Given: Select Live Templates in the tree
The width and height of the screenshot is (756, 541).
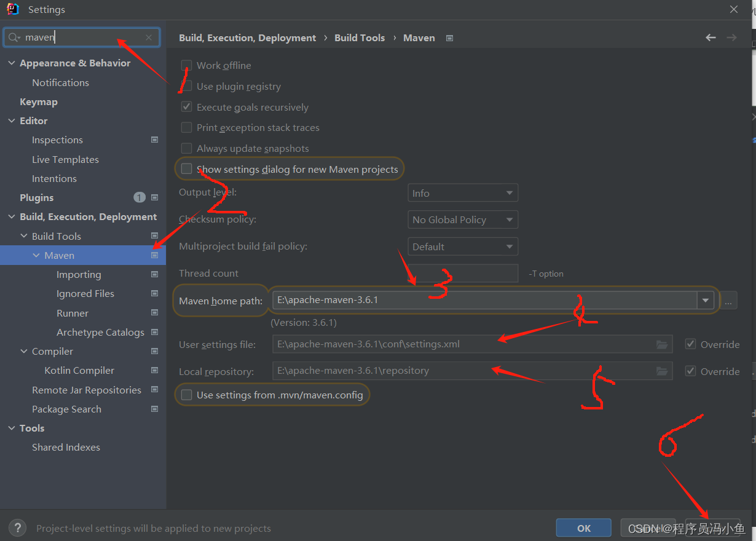Looking at the screenshot, I should (x=65, y=159).
